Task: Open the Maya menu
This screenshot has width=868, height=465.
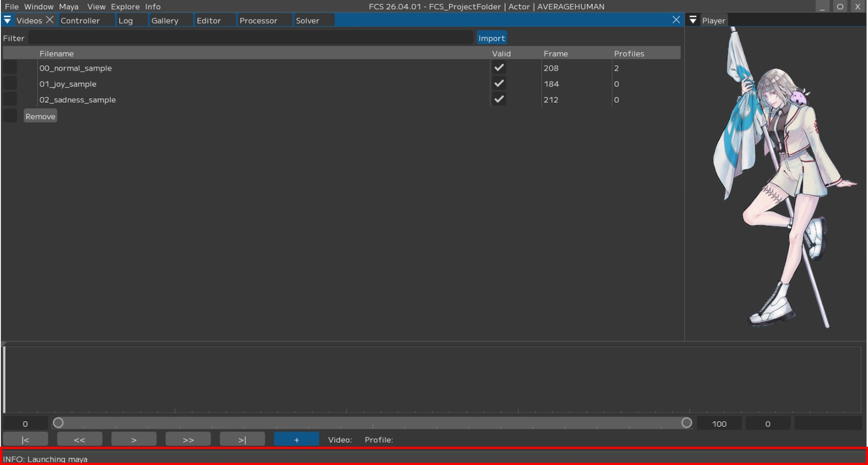Action: click(68, 7)
